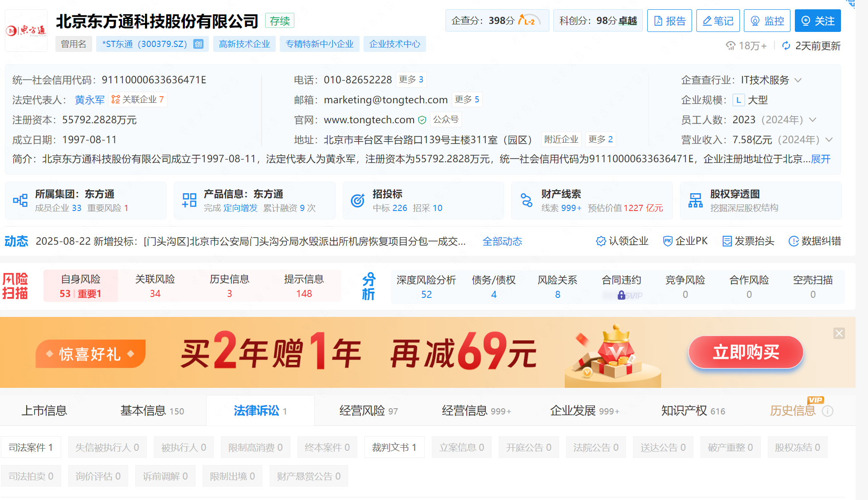Viewport: 868px width, 500px height.
Task: Switch to 经营信息 999+ tab
Action: click(x=476, y=411)
